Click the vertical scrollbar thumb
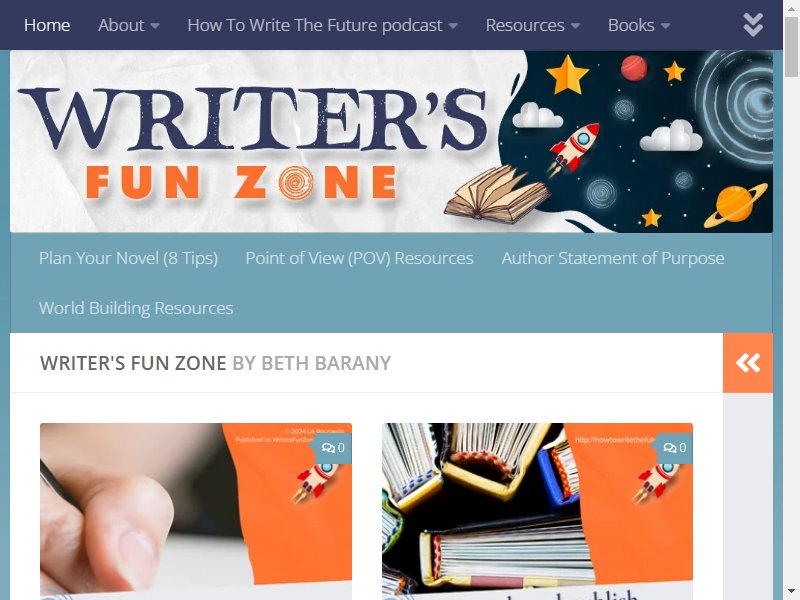This screenshot has width=800, height=600. pyautogui.click(x=791, y=46)
